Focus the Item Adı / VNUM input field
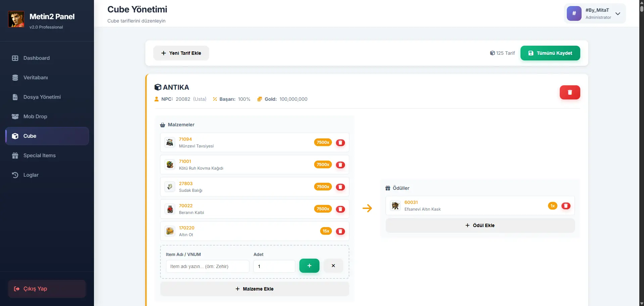This screenshot has height=306, width=644. click(207, 266)
